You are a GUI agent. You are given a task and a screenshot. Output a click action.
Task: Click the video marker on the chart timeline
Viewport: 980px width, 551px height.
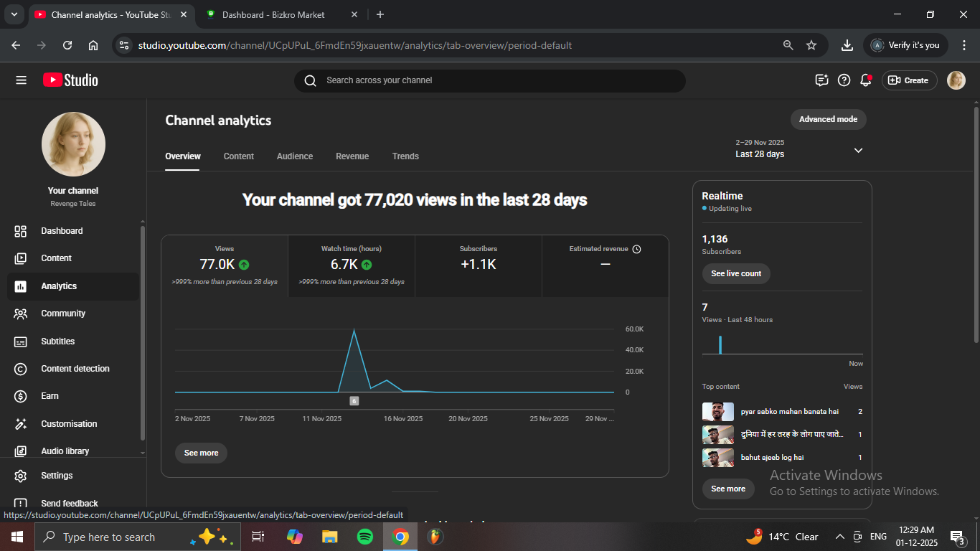click(x=354, y=401)
